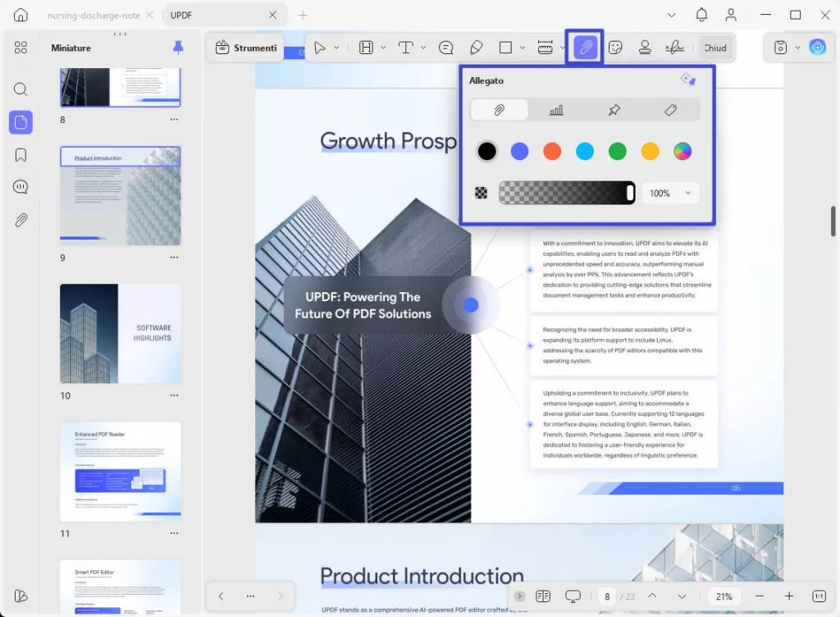Pin the Miniature panel
Screen dimensions: 840x617
[178, 48]
